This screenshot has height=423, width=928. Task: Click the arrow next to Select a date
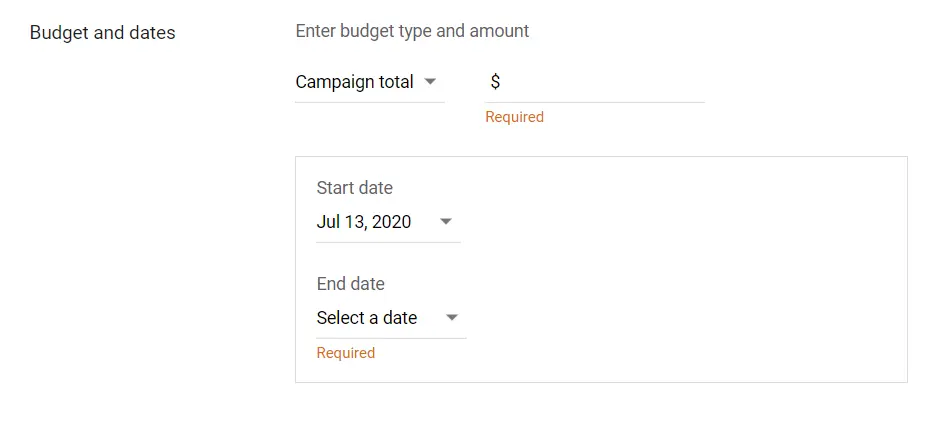(452, 318)
